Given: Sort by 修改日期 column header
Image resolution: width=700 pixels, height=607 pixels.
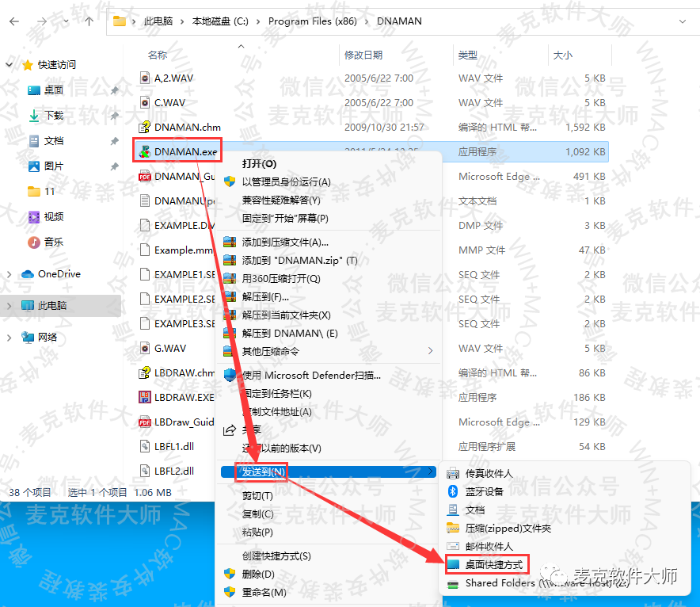Looking at the screenshot, I should (363, 55).
